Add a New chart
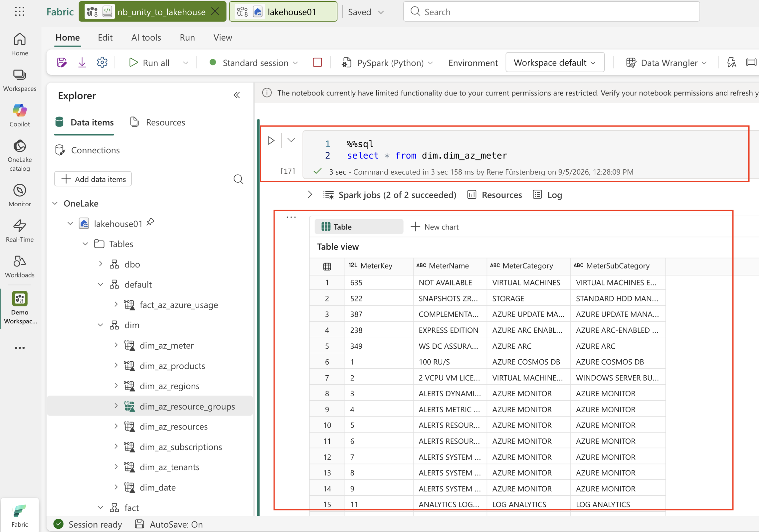 point(434,227)
